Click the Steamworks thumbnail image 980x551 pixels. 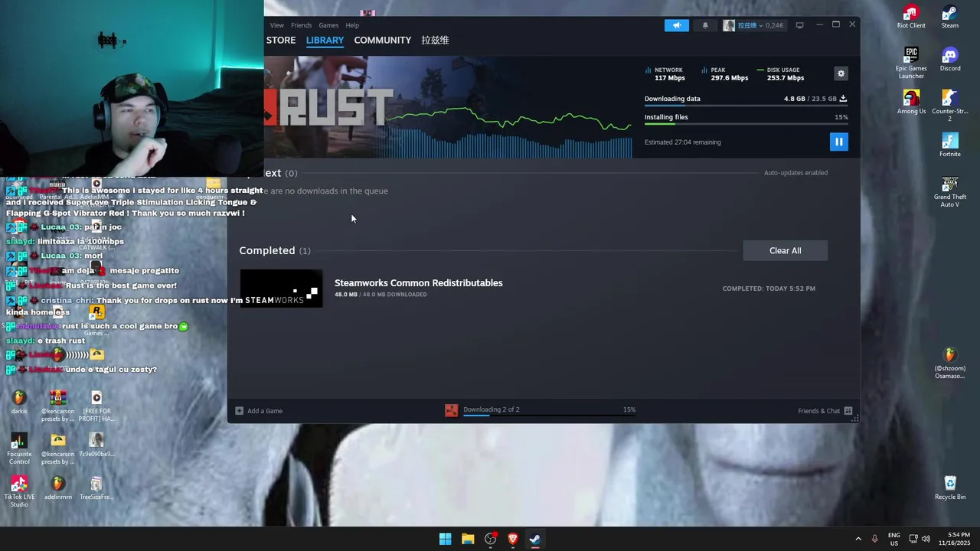tap(281, 289)
